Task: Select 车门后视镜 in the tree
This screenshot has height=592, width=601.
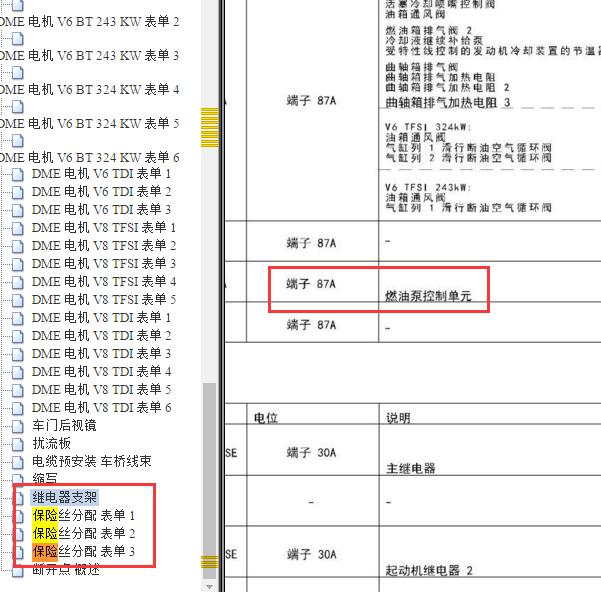Action: pyautogui.click(x=64, y=425)
